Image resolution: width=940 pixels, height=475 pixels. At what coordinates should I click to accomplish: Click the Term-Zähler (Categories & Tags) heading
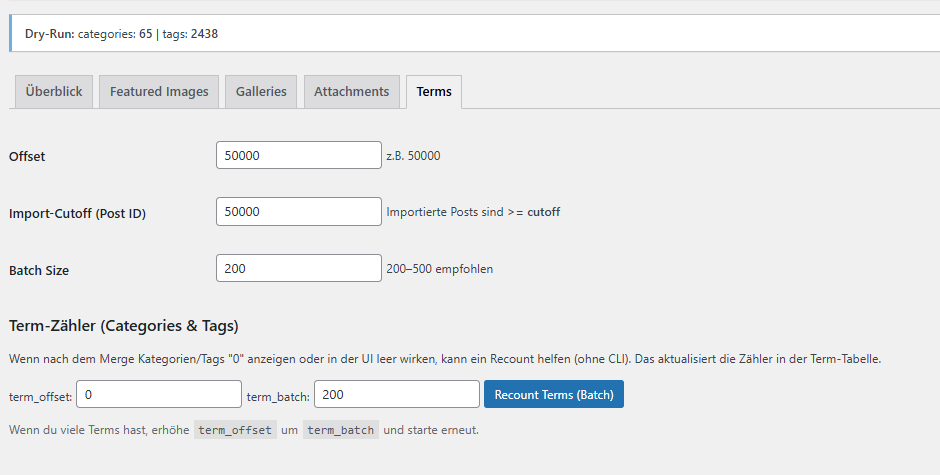(123, 325)
